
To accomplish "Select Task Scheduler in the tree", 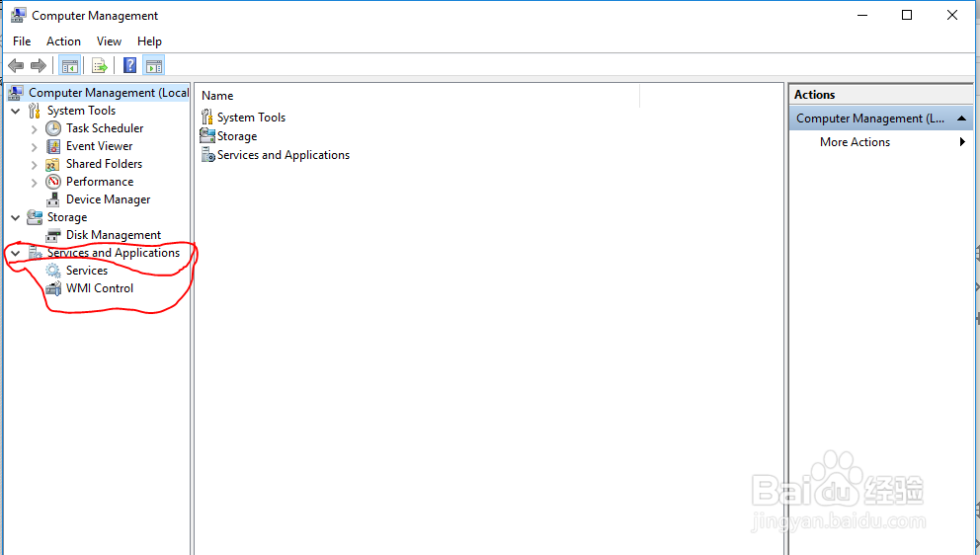I will pos(105,128).
